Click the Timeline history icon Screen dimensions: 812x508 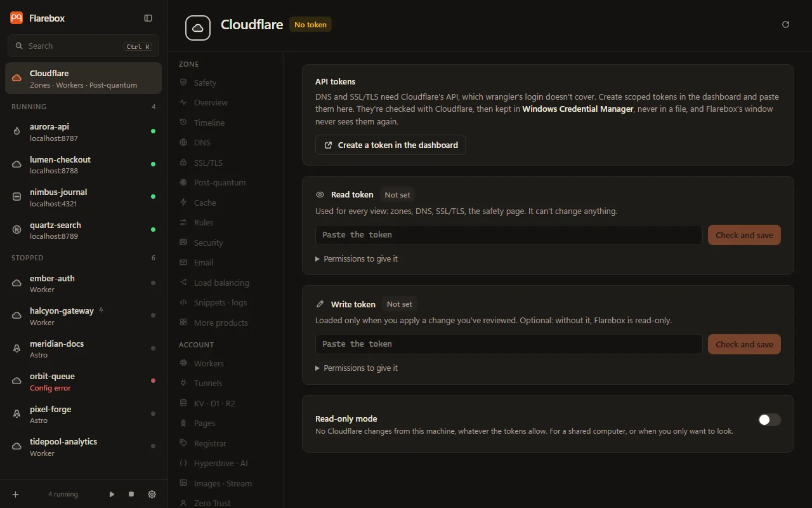pos(183,123)
